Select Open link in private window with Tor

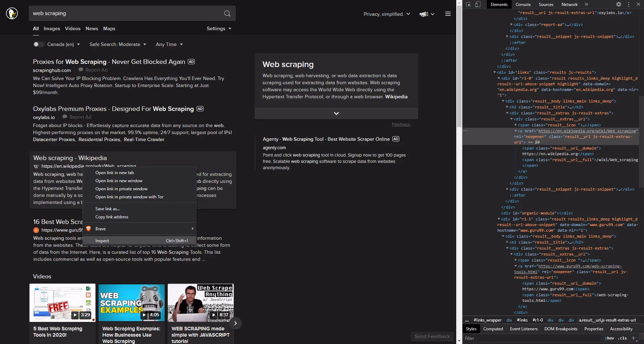139,197
